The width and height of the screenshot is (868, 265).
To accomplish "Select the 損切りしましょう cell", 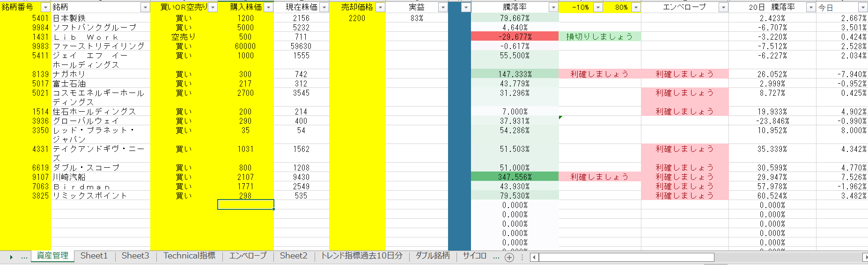I will (599, 36).
